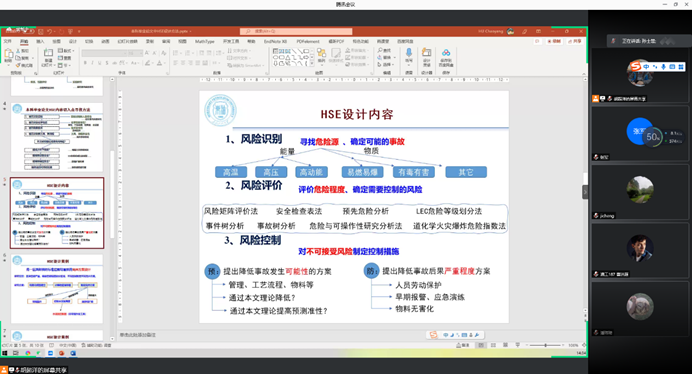Switch to the EndNote X8 ribbon tab

275,42
